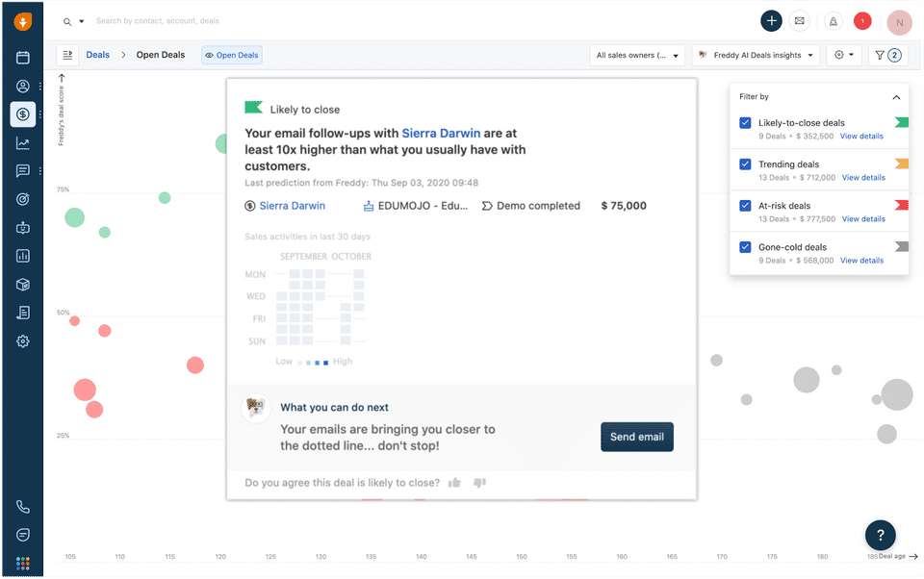The image size is (924, 579).
Task: Open conversations chat icon in sidebar
Action: [22, 171]
